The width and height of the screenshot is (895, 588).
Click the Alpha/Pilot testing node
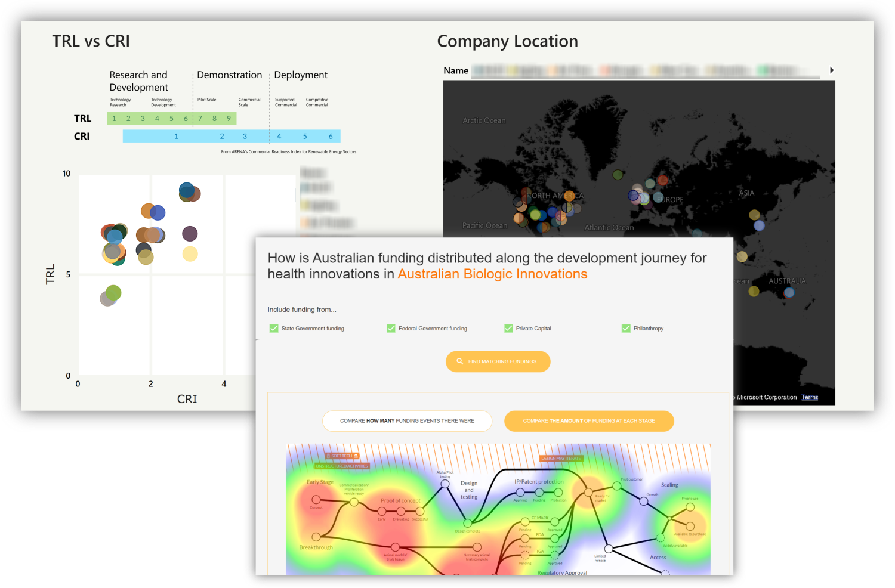point(445,484)
